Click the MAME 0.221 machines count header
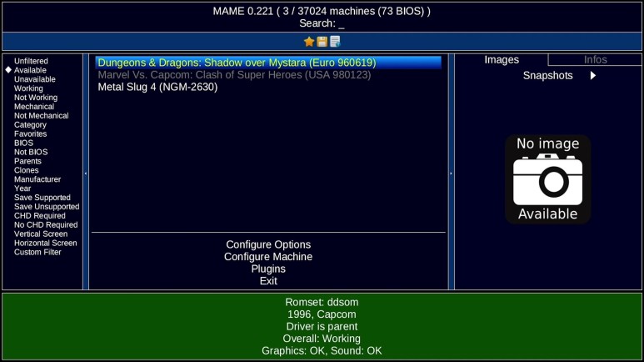The height and width of the screenshot is (362, 644). click(x=322, y=11)
